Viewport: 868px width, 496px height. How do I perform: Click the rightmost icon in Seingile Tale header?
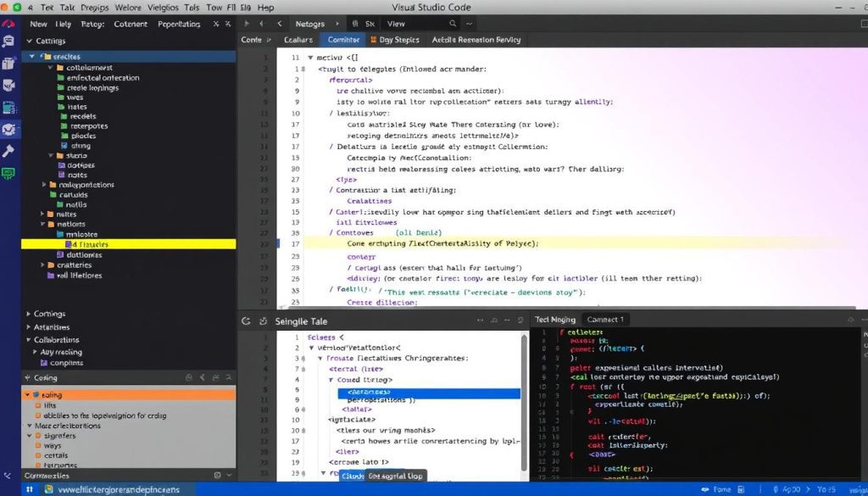click(520, 320)
